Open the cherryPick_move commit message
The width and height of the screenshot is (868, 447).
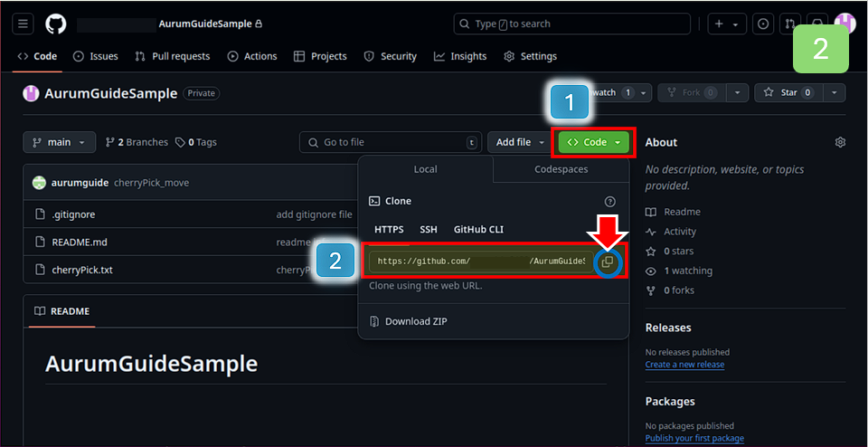coord(151,183)
